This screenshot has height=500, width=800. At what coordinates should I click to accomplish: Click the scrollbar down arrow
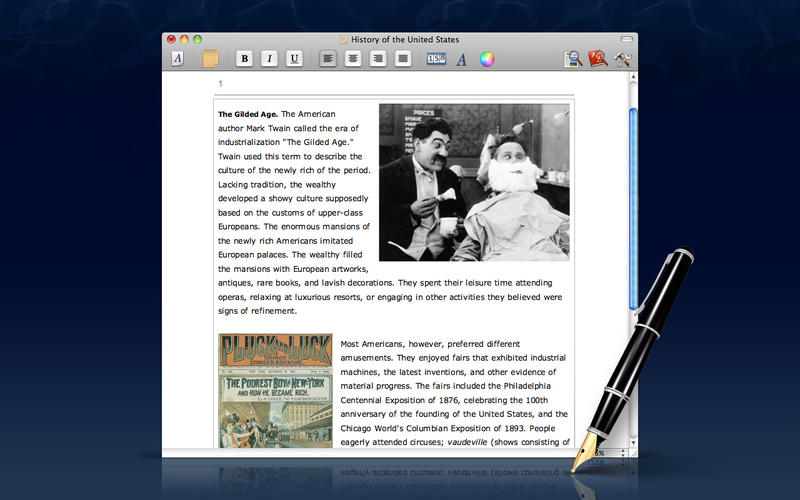[x=632, y=441]
